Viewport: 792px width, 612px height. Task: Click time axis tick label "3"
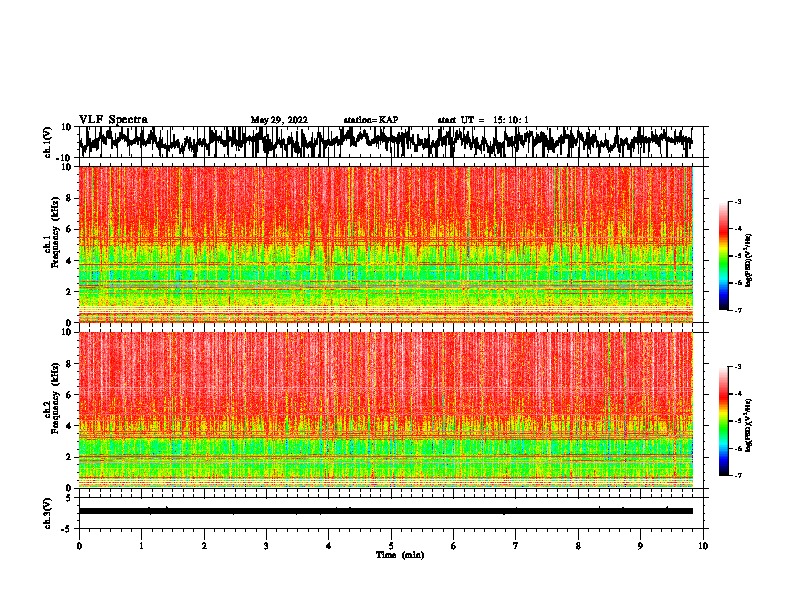[x=266, y=546]
